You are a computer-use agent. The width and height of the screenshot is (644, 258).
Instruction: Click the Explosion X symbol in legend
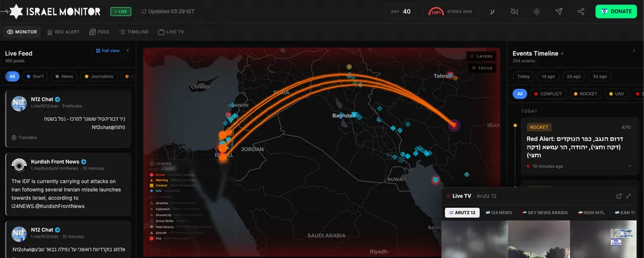click(x=152, y=209)
